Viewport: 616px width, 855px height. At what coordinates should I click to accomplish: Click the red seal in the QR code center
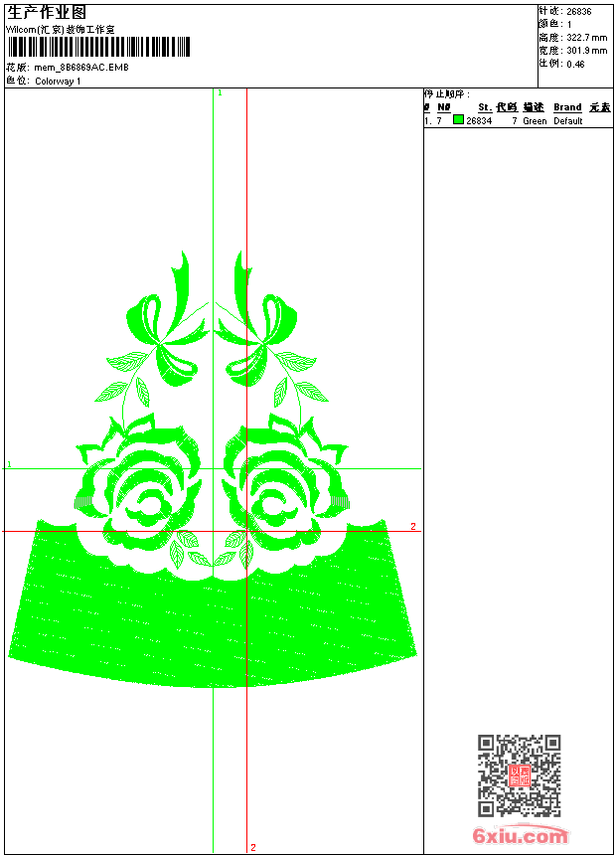[x=519, y=776]
